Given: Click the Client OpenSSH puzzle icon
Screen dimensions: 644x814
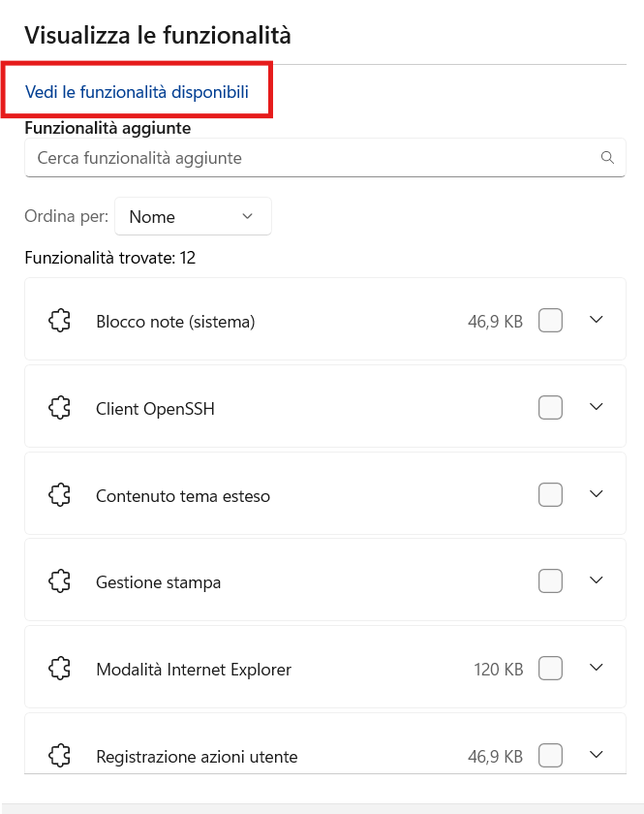Looking at the screenshot, I should 59,408.
